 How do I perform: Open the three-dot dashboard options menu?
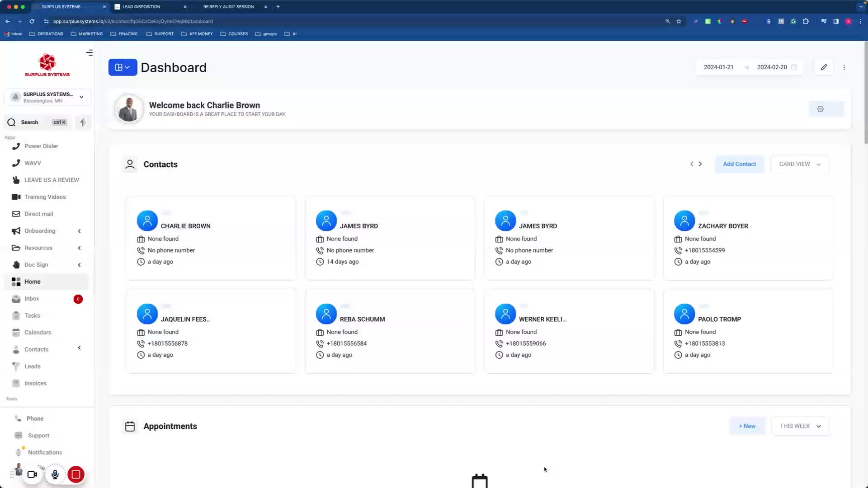pyautogui.click(x=844, y=67)
